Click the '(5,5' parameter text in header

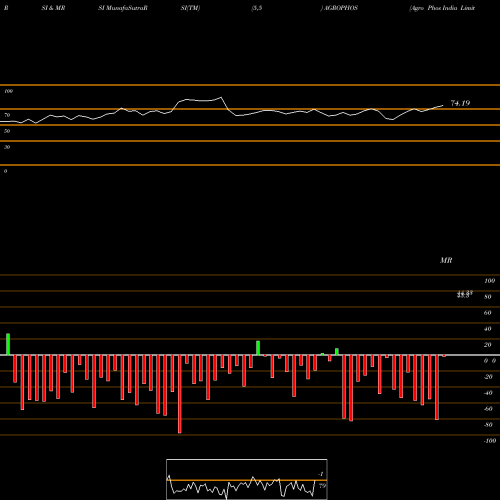pyautogui.click(x=257, y=8)
